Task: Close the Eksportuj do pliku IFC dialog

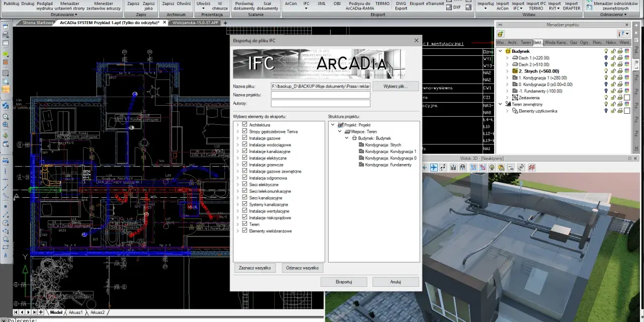Action: 416,40
